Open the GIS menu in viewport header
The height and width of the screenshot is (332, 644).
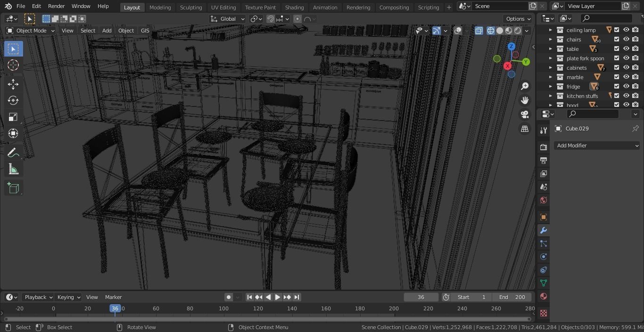click(145, 31)
